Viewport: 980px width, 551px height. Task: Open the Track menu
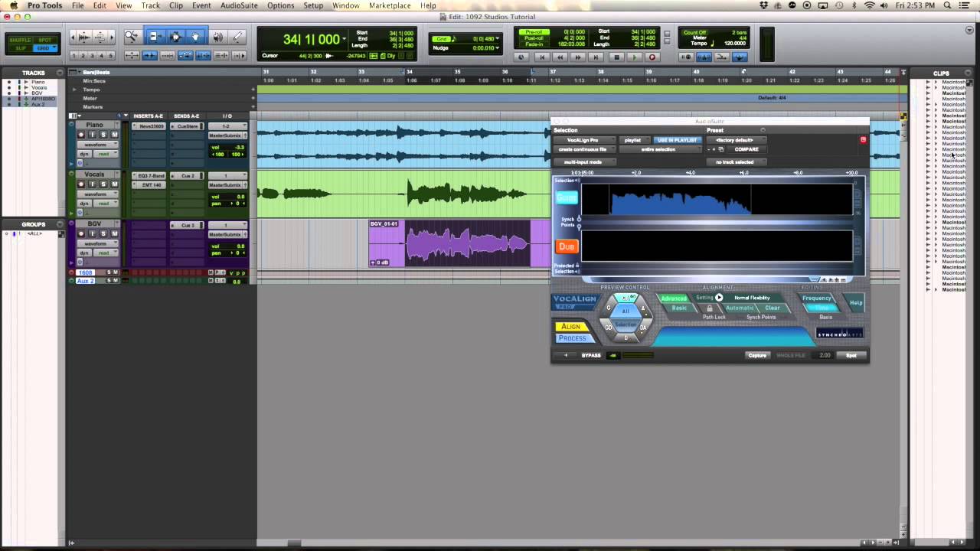coord(151,5)
